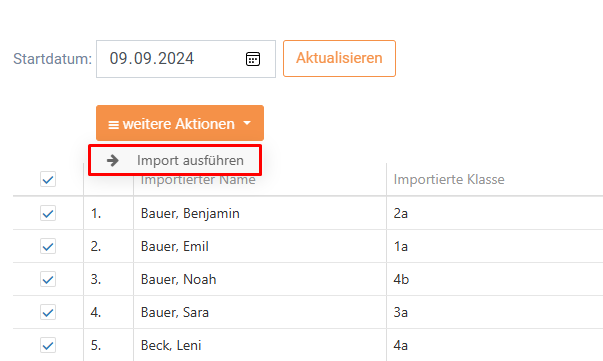Click class cell 4b for Bauer, Noah
The width and height of the screenshot is (603, 361).
[x=401, y=279]
